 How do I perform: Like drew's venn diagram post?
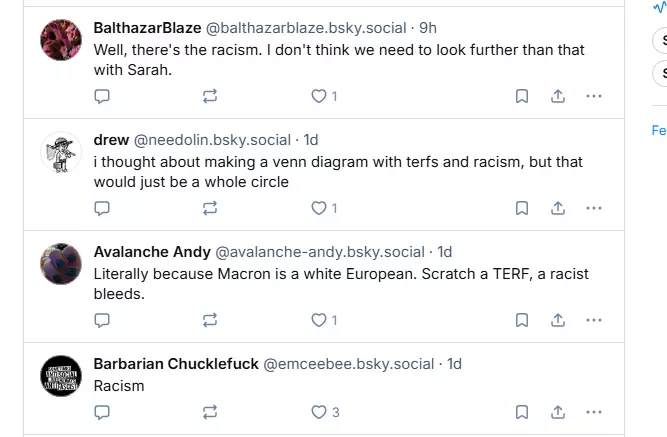click(319, 208)
